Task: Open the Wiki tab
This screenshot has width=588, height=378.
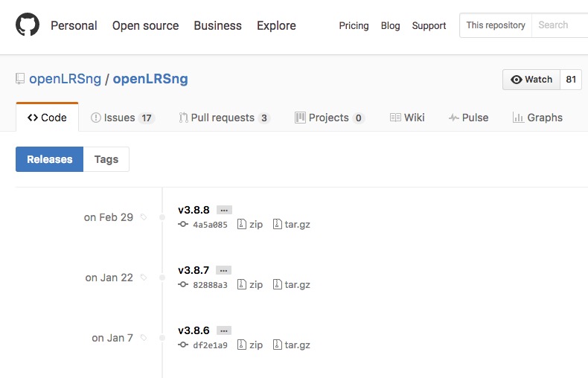Action: point(407,118)
